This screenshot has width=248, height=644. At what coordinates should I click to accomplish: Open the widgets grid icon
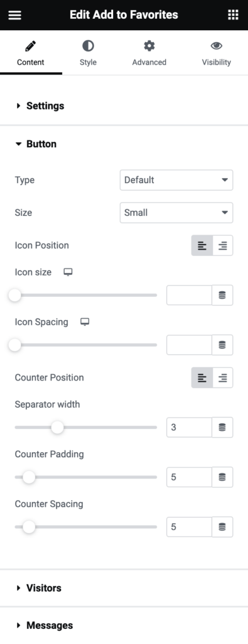[233, 15]
